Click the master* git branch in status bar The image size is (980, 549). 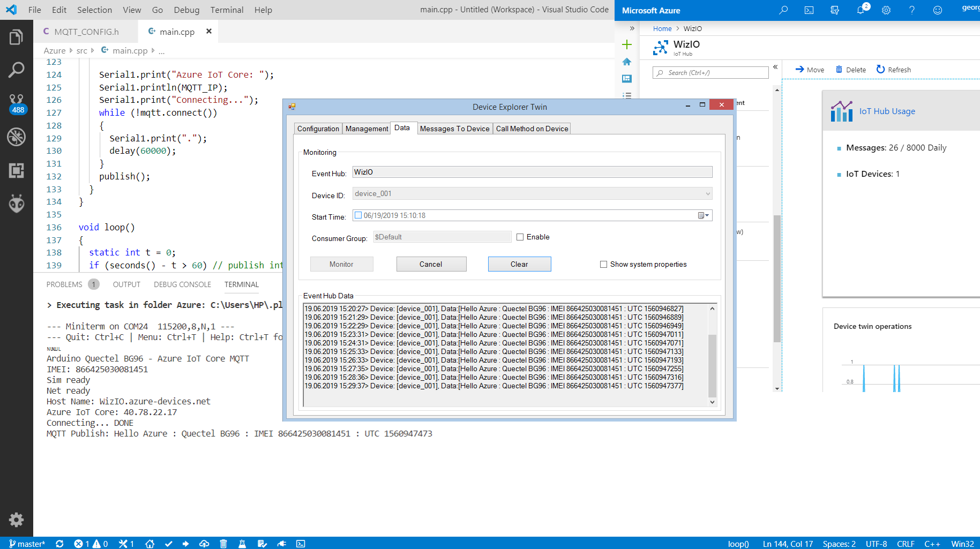click(27, 544)
